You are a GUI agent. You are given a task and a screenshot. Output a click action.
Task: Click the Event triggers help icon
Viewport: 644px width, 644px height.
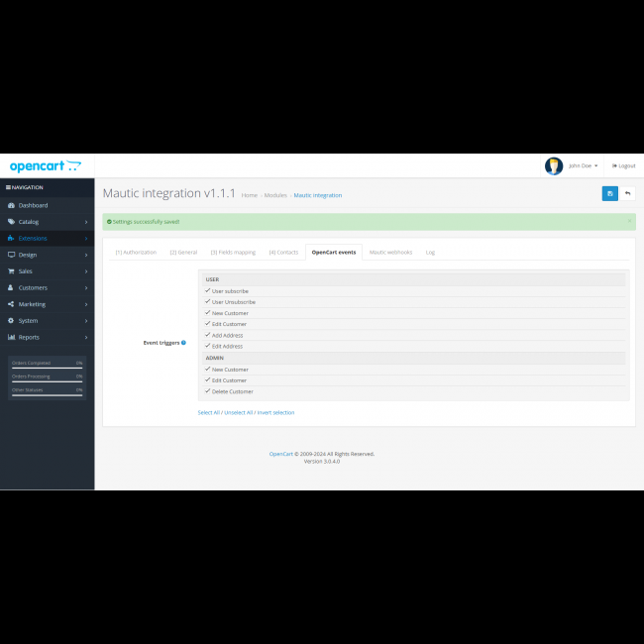click(183, 342)
